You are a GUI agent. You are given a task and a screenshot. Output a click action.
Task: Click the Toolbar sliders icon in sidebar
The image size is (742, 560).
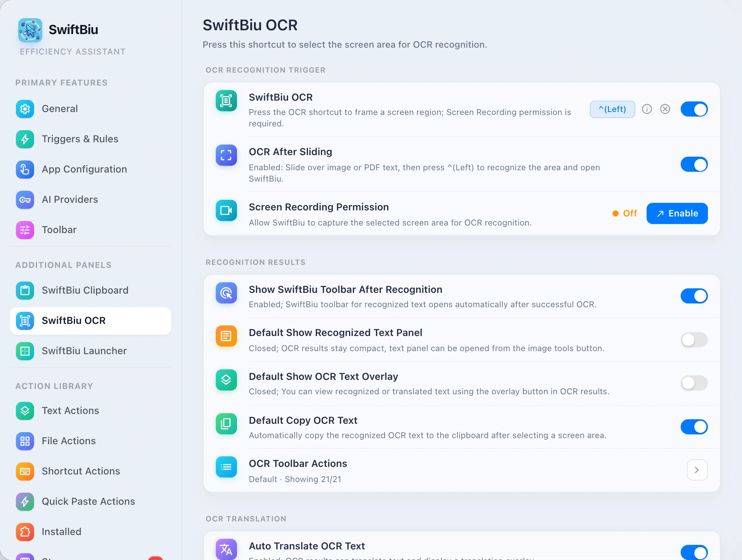(x=25, y=230)
